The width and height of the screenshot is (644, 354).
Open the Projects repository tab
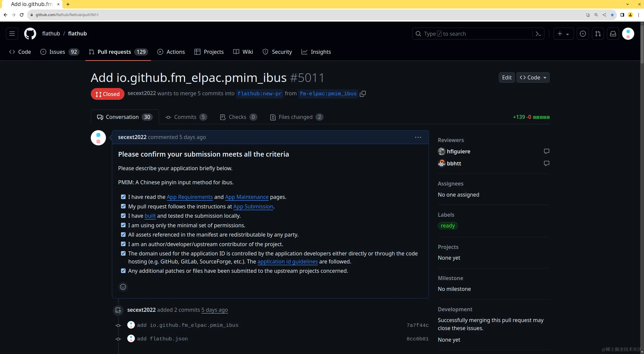click(209, 52)
